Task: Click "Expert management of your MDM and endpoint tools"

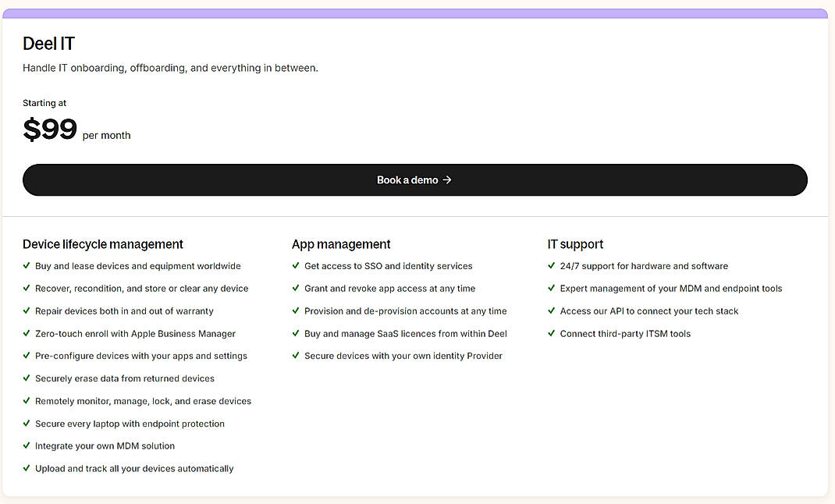Action: (x=671, y=289)
